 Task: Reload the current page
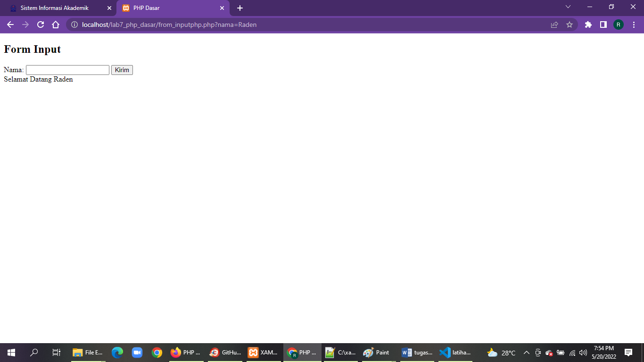pyautogui.click(x=40, y=25)
